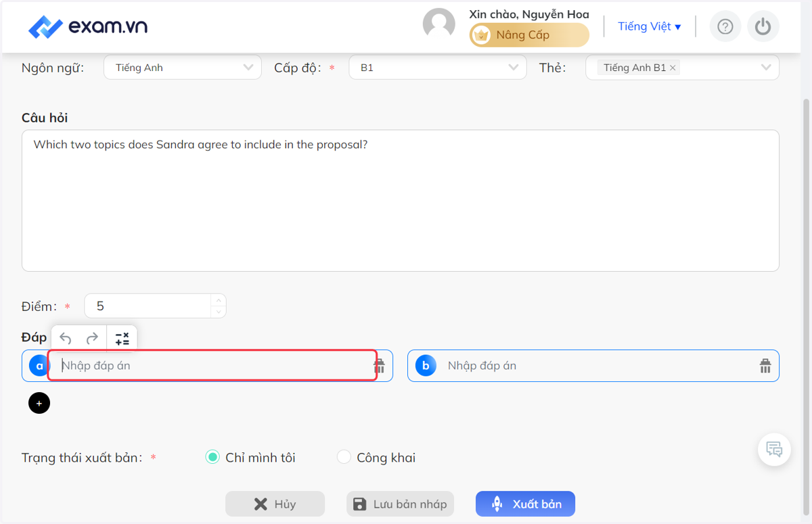Image resolution: width=812 pixels, height=524 pixels.
Task: Click the Nâng Cấp upgrade button
Action: 529,35
